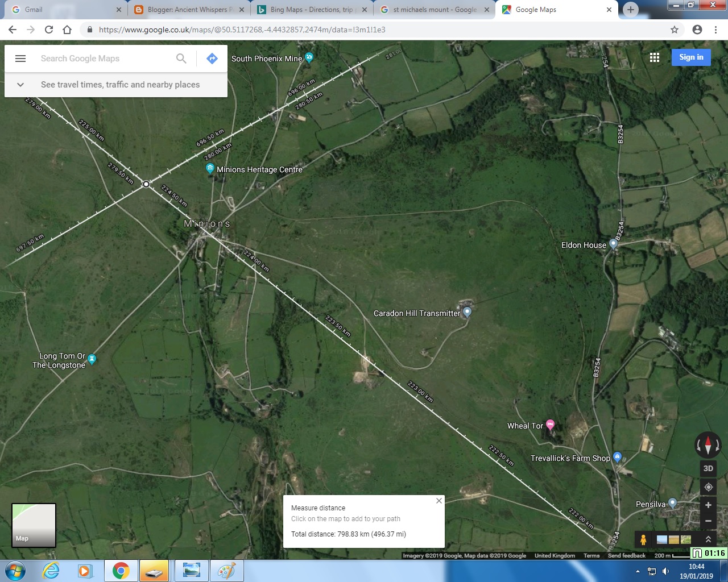This screenshot has height=582, width=728.
Task: Collapse the travel times panel chevron
Action: coord(20,84)
